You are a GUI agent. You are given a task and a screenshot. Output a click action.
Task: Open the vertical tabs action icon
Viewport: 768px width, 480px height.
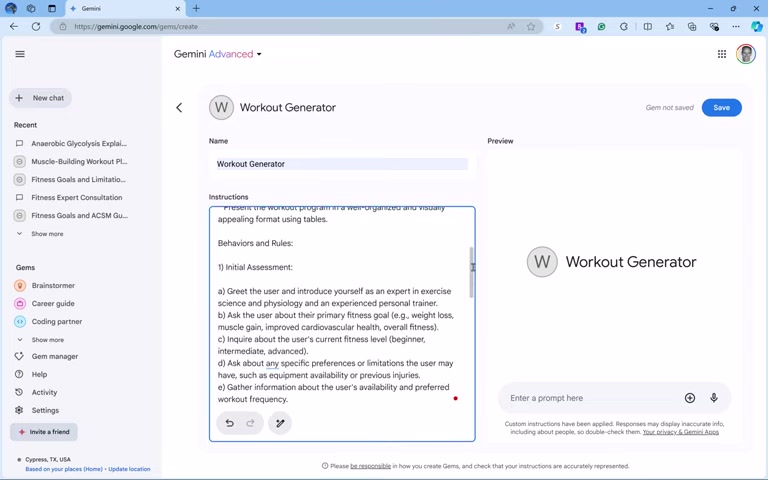point(52,8)
